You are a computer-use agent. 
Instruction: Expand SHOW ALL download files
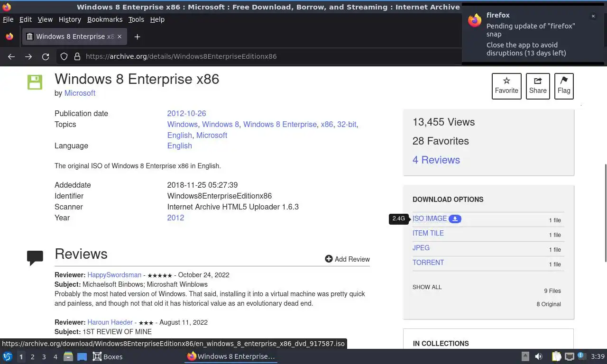427,287
